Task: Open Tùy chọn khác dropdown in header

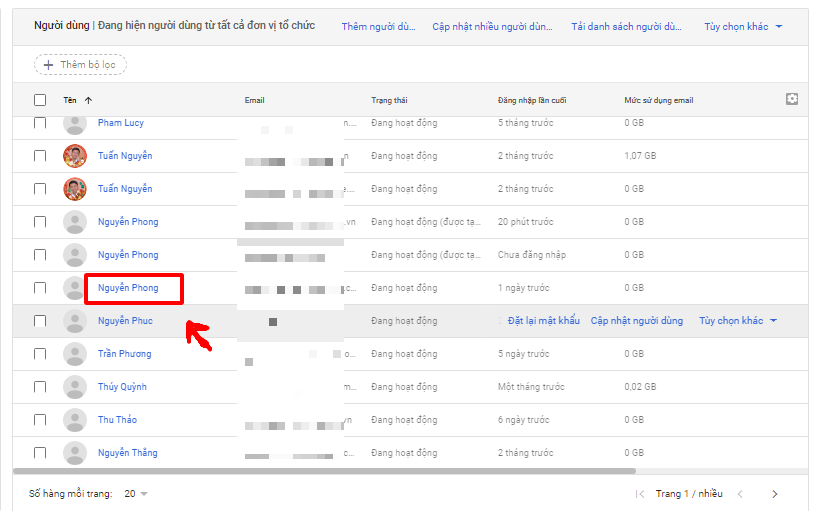Action: 742,27
